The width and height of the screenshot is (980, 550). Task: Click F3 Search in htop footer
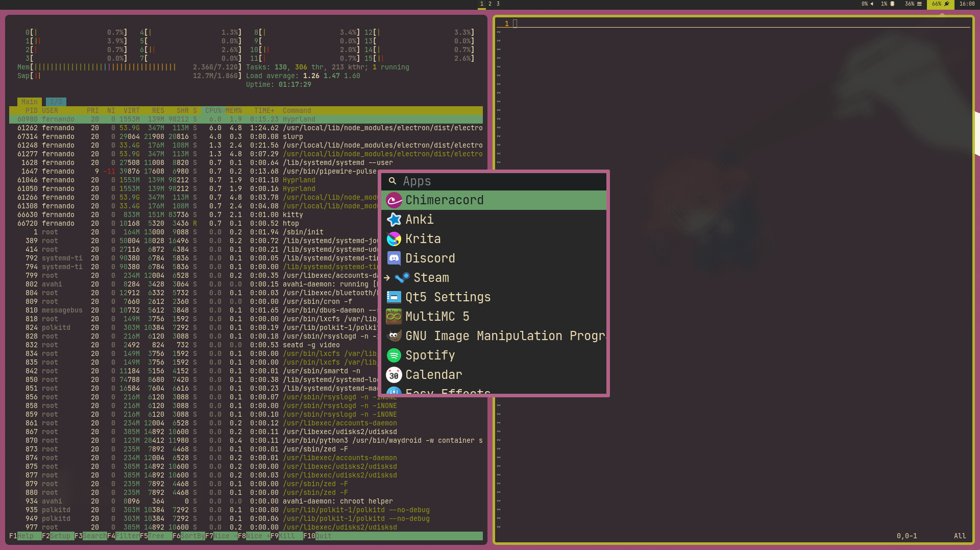pos(91,536)
